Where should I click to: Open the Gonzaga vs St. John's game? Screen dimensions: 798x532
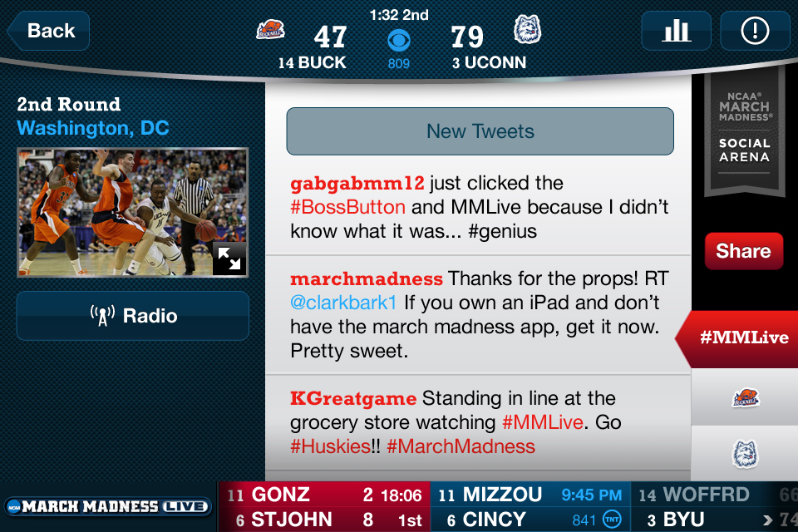325,506
